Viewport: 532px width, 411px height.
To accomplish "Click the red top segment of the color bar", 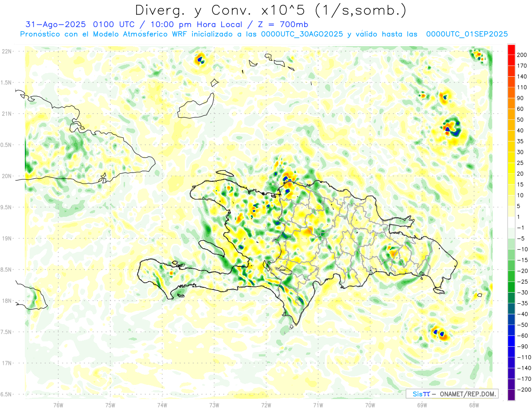I will point(511,50).
